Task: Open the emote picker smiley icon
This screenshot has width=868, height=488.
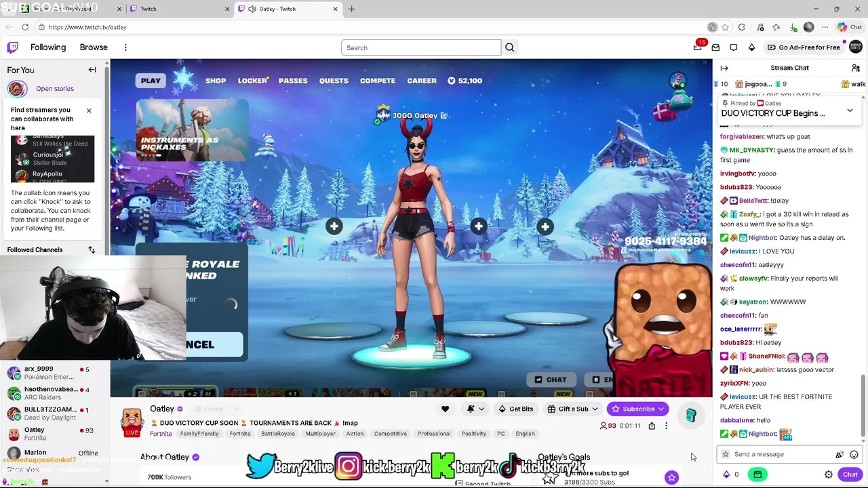Action: tap(854, 454)
